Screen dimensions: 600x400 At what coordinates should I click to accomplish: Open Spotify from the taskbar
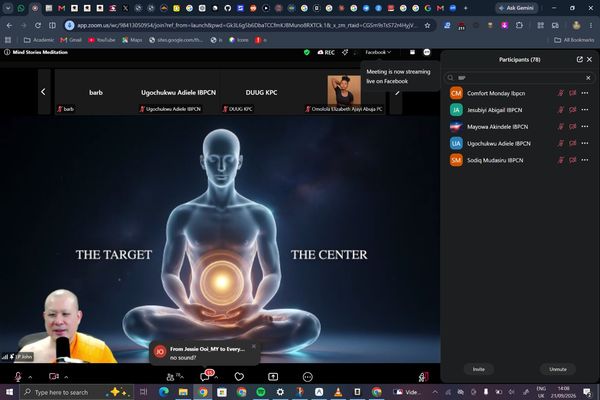261,392
